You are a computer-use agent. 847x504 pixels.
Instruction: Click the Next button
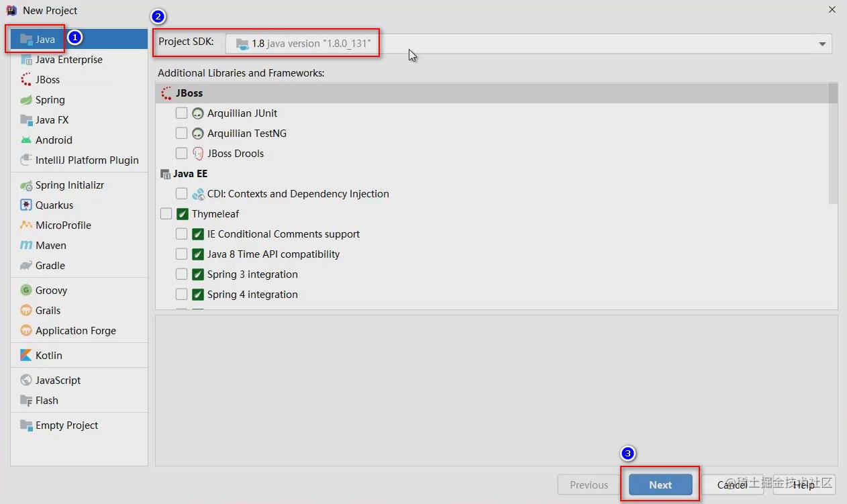pos(660,485)
